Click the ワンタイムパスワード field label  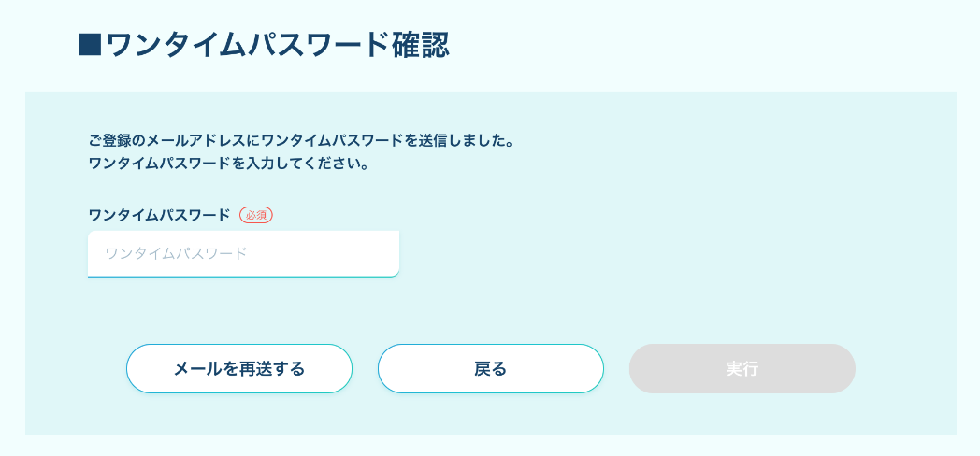point(159,215)
